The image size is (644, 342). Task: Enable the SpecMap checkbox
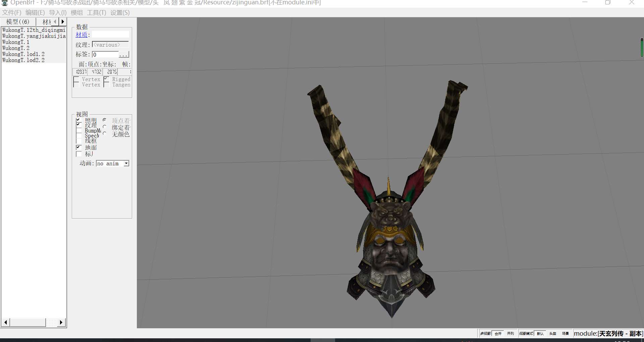point(78,135)
